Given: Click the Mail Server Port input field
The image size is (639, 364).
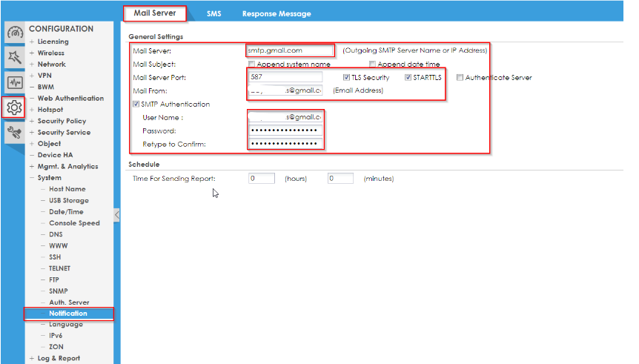Looking at the screenshot, I should (x=285, y=77).
